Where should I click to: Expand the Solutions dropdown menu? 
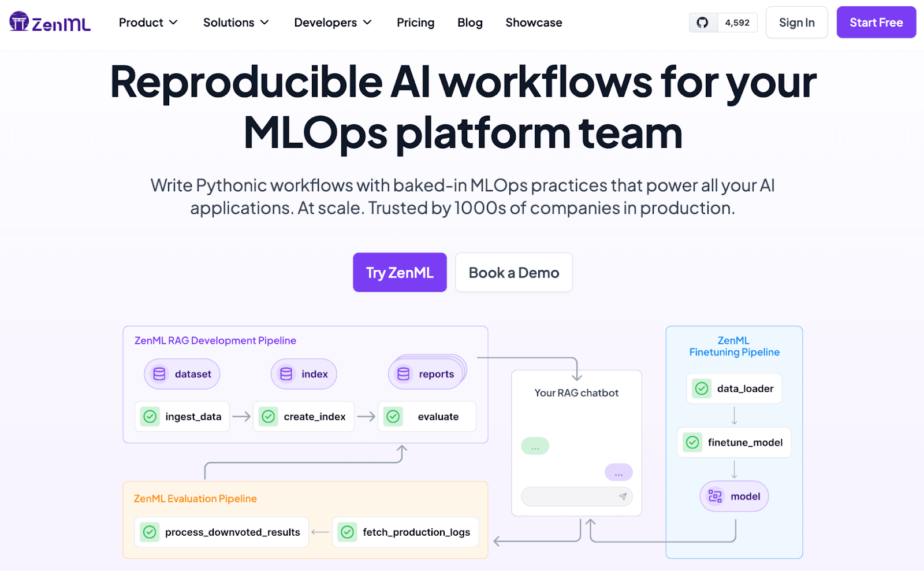pyautogui.click(x=236, y=23)
